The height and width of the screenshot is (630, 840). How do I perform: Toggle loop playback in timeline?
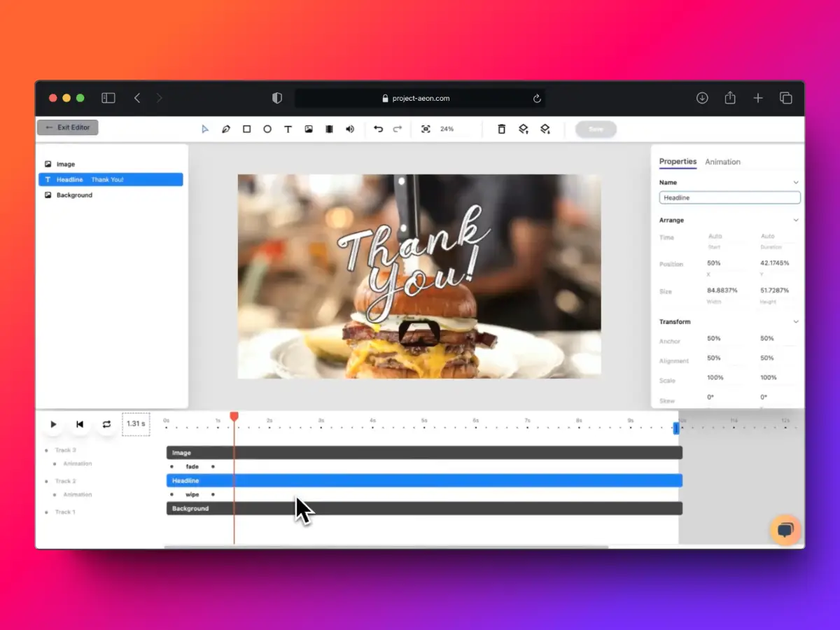(x=106, y=424)
